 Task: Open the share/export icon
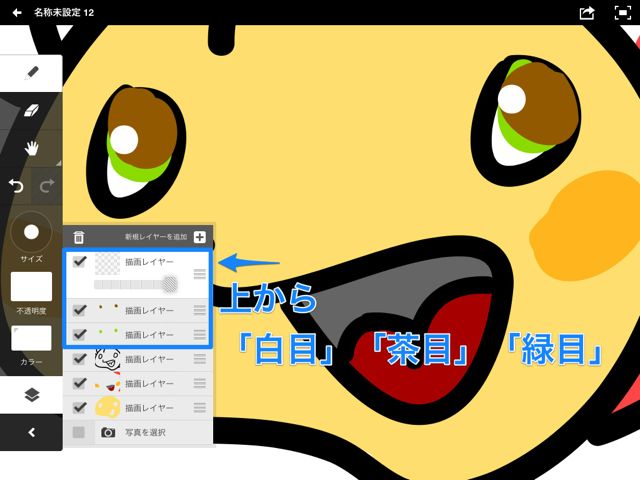587,13
